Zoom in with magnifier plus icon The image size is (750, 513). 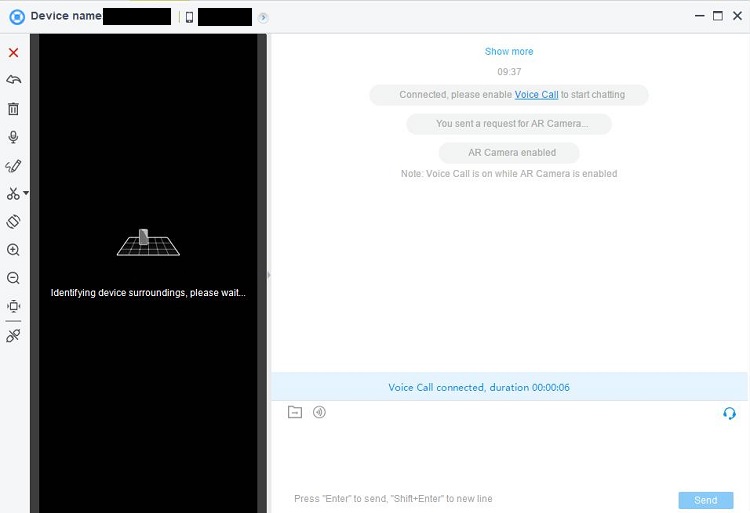[13, 250]
